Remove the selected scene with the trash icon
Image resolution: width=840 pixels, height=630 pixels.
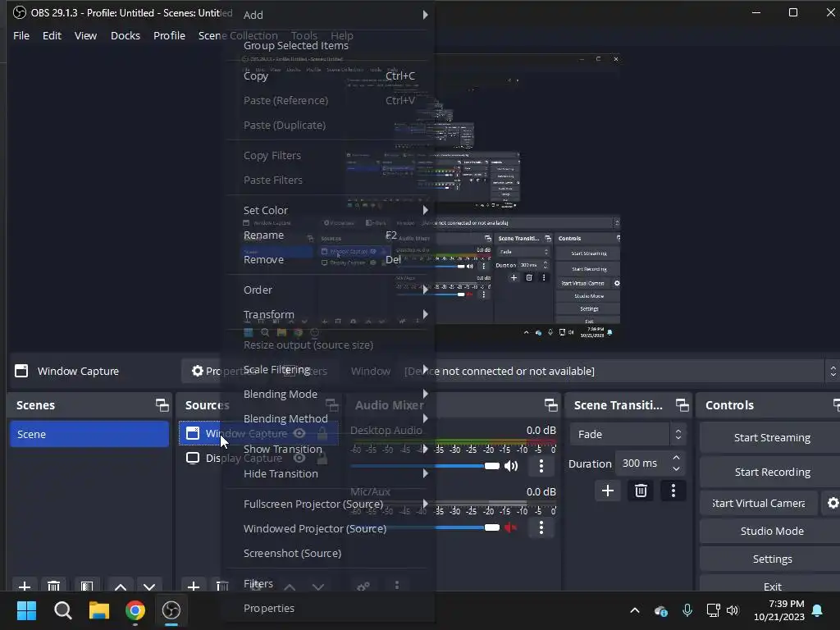53,586
